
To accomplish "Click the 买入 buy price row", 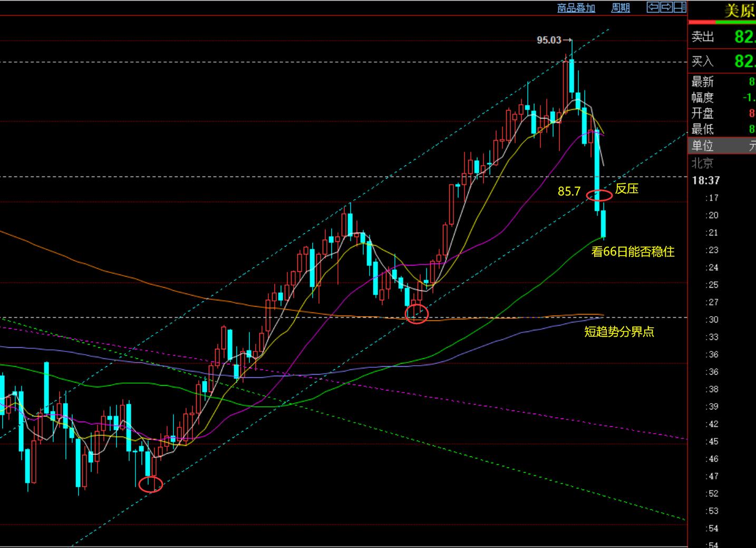I will point(722,61).
